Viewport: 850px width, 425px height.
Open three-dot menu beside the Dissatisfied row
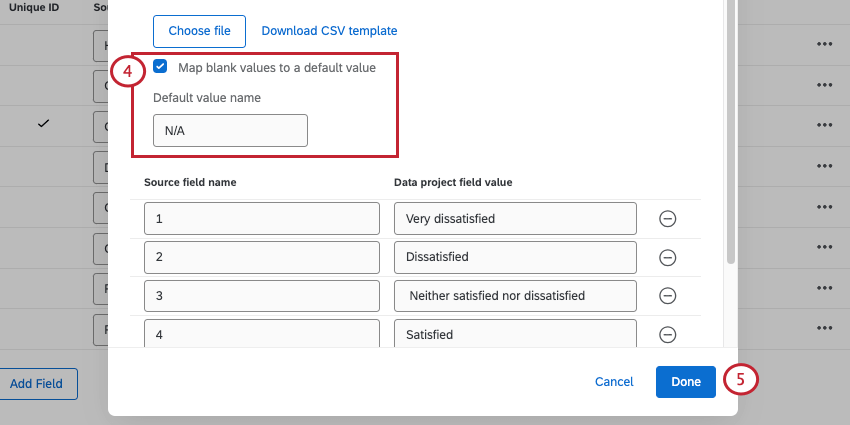tap(824, 247)
